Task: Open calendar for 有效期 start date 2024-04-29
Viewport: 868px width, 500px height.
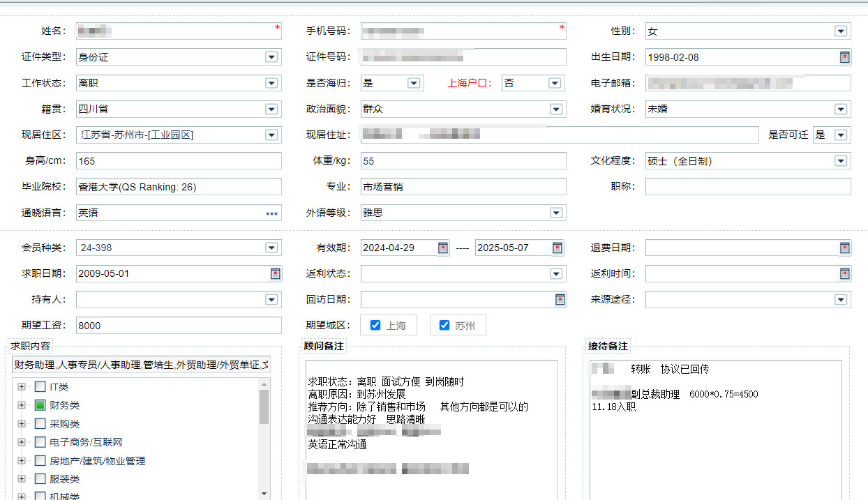Action: 443,248
